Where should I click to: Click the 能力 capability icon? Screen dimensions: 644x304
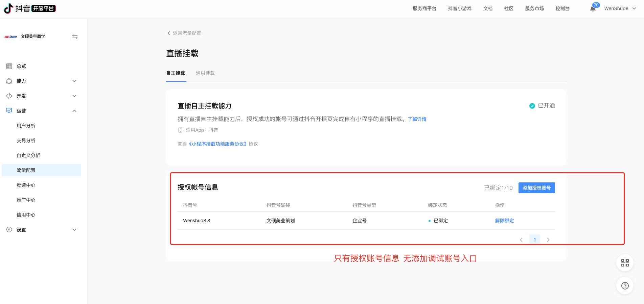point(9,81)
